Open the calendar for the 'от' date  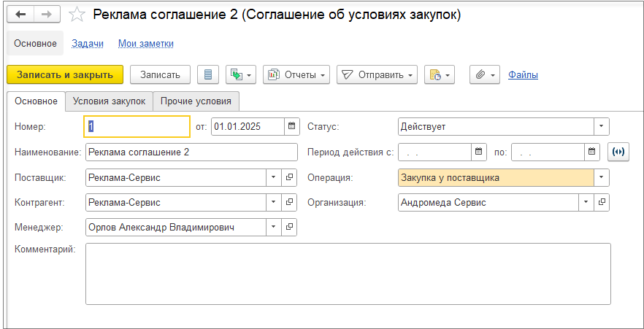point(292,127)
